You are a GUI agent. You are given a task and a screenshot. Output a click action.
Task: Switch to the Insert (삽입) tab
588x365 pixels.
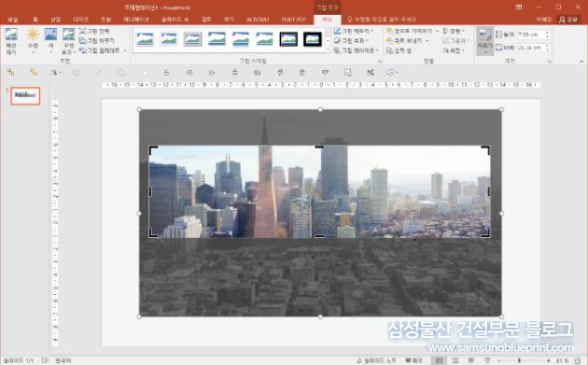coord(56,20)
